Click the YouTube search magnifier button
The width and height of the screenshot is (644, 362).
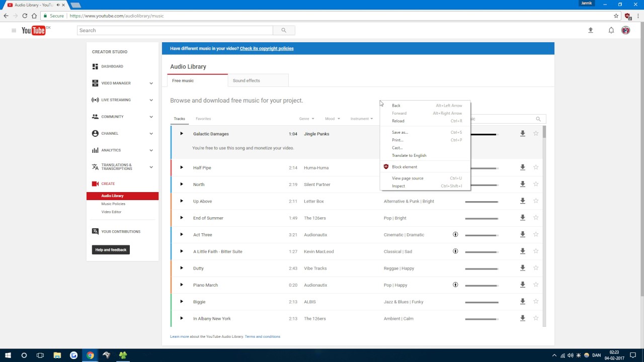(x=284, y=30)
